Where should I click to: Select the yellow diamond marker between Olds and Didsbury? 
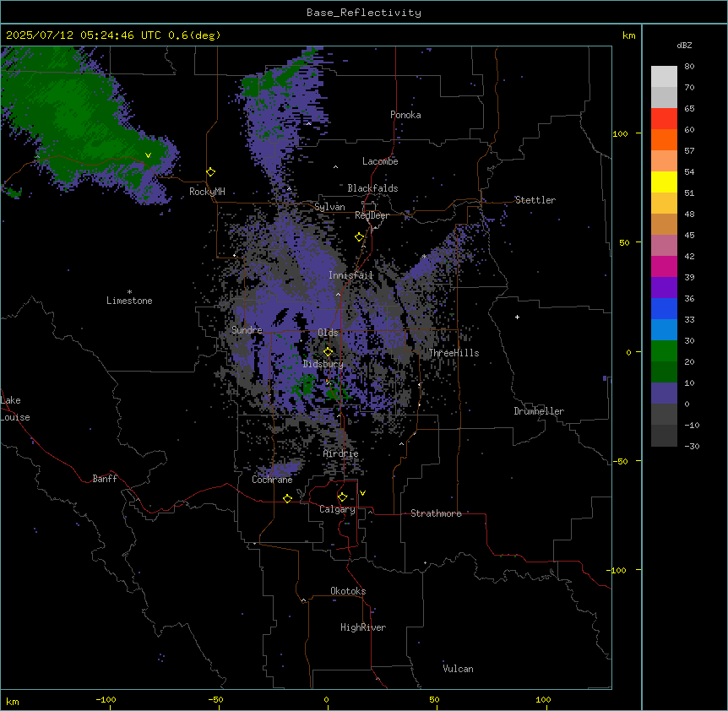pos(329,352)
